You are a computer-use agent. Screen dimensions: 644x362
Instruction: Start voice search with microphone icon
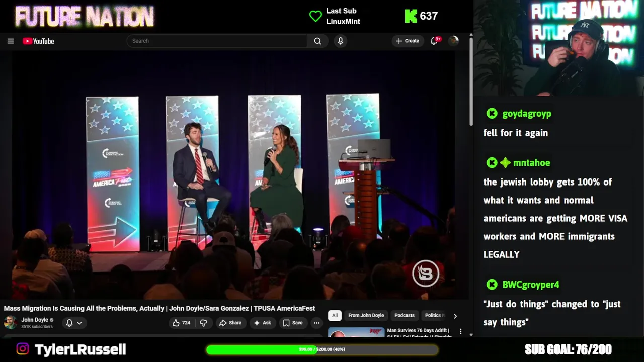tap(341, 41)
